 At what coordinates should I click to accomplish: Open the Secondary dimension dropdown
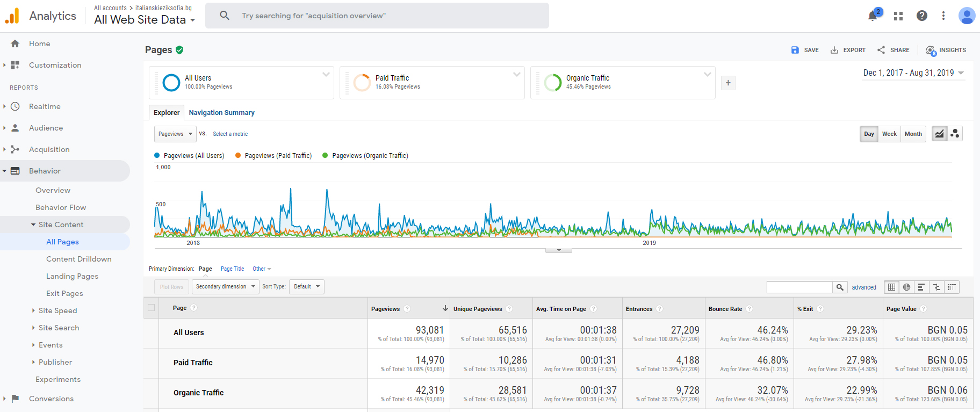[x=225, y=287]
